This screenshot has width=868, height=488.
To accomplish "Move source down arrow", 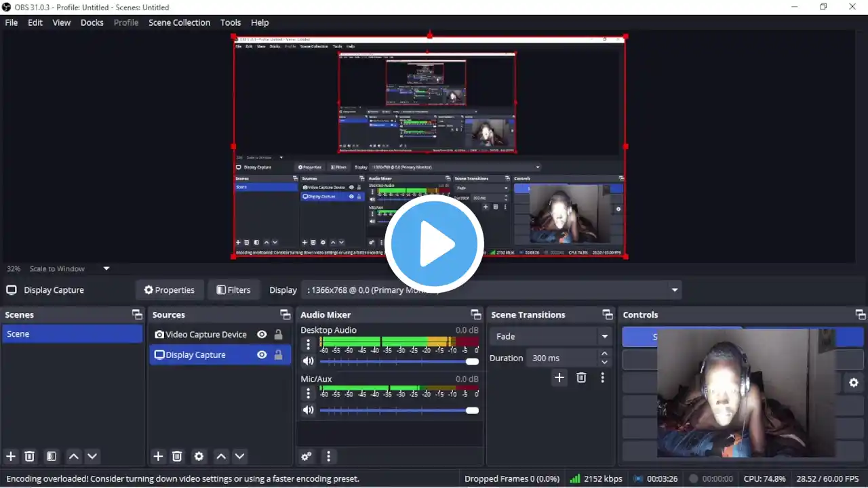I will (239, 457).
